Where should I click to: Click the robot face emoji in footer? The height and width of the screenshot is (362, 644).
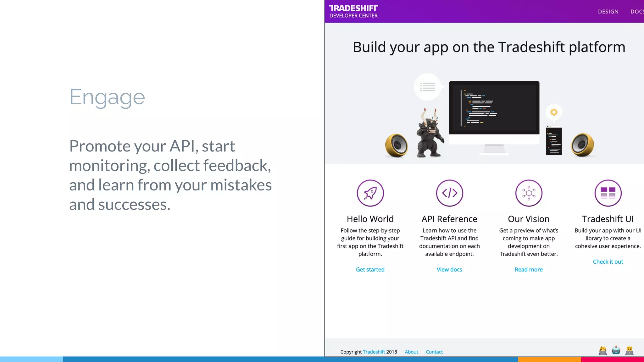[x=616, y=350]
